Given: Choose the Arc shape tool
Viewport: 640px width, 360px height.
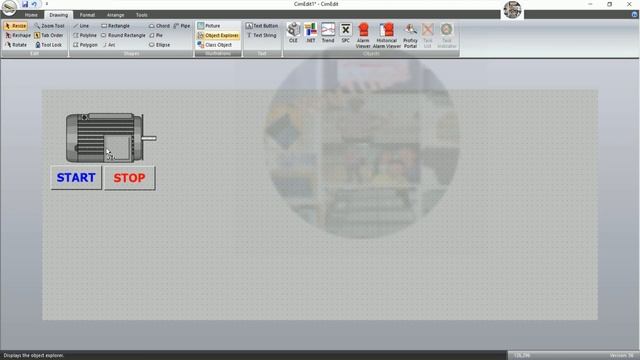Looking at the screenshot, I should [x=109, y=45].
